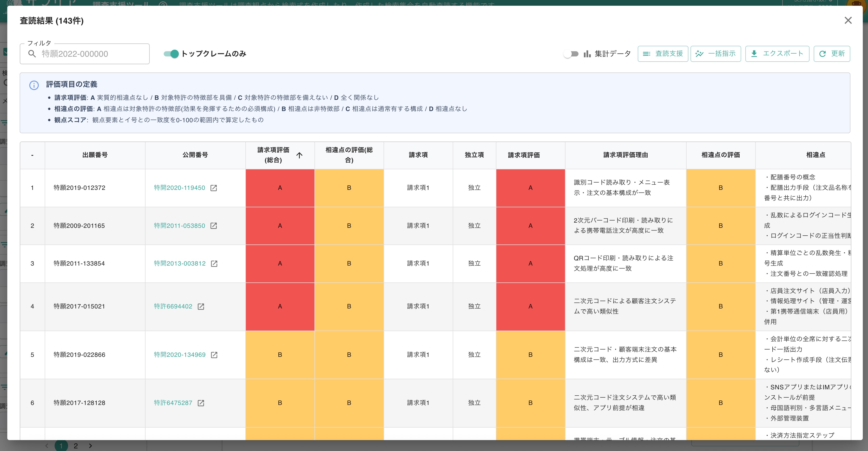Click reason text 二次元コード注文システムで高い類似性、アプリ前提が相違
Viewport: 868px width, 451px height.
(625, 402)
